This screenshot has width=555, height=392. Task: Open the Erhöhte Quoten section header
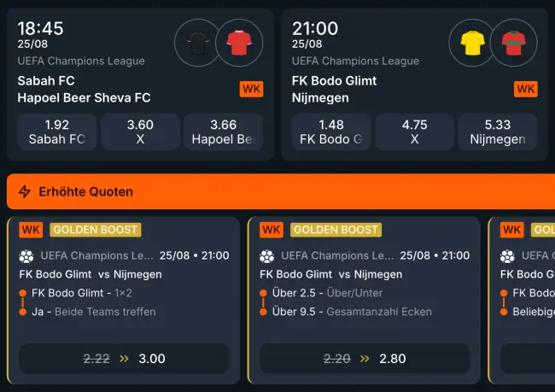281,191
